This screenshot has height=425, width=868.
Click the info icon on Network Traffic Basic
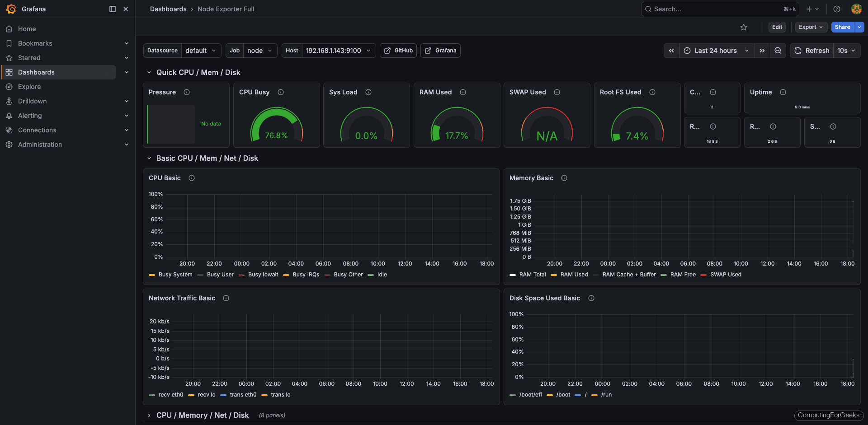click(x=226, y=298)
